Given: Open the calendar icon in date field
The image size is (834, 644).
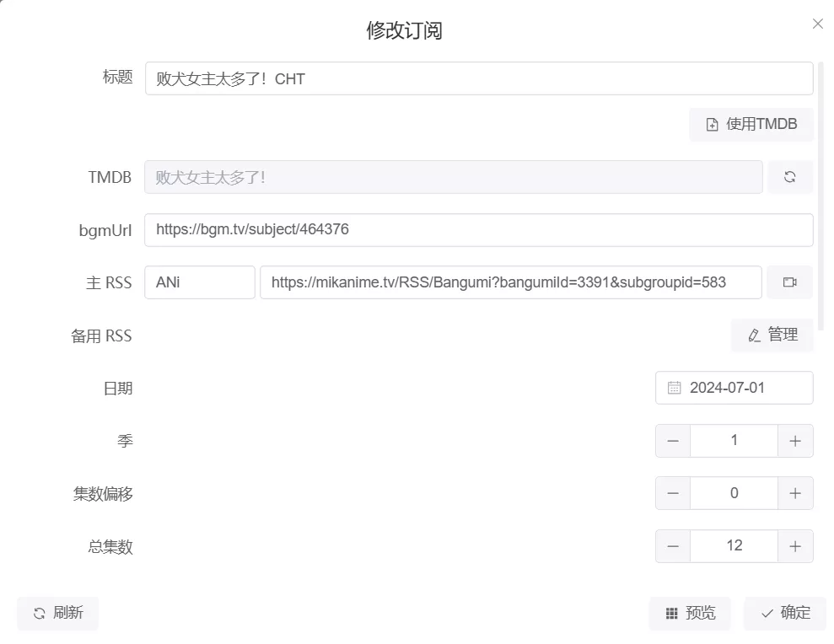Looking at the screenshot, I should (675, 388).
